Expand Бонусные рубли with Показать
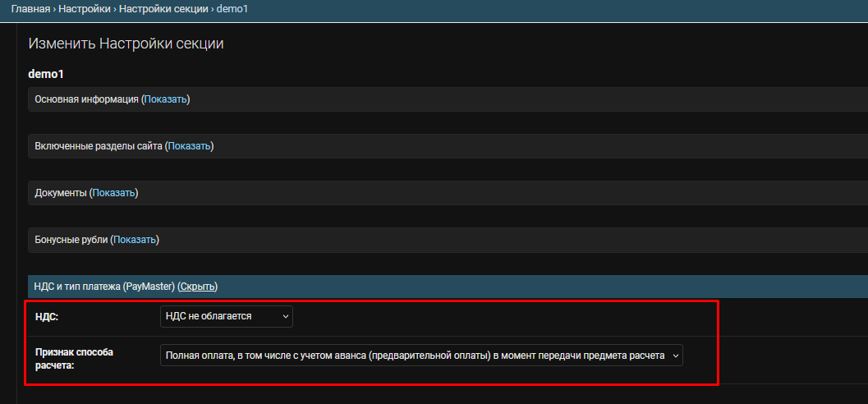868x404 pixels. (x=135, y=241)
